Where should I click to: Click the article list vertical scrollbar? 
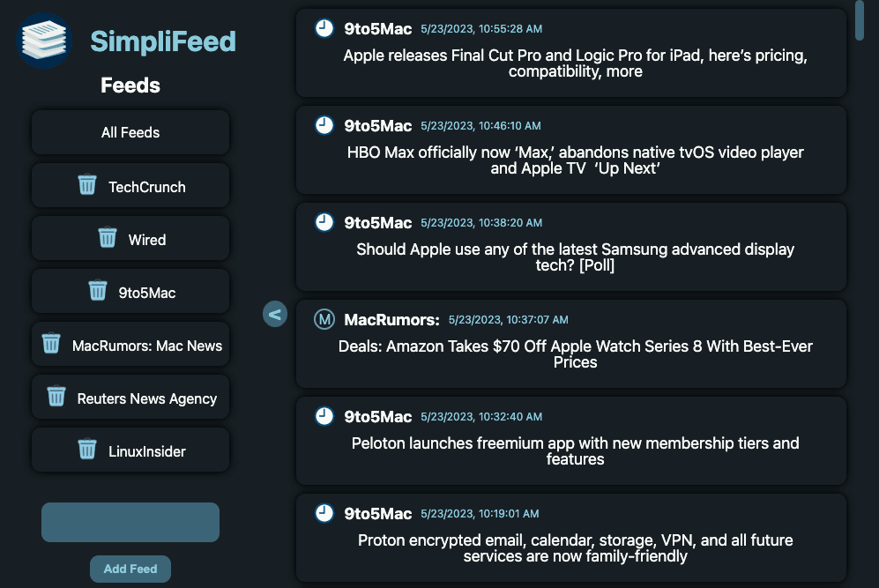[x=860, y=21]
